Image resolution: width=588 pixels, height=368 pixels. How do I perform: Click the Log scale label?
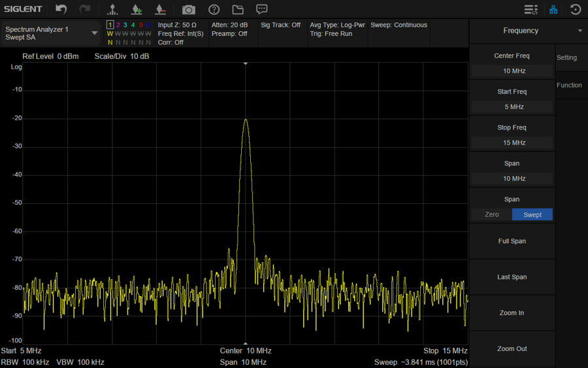(16, 67)
